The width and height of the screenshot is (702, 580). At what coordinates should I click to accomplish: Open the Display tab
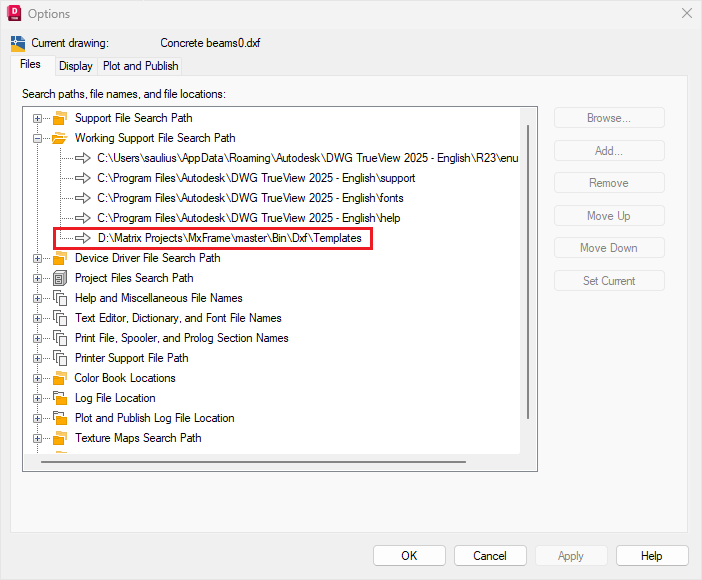coord(76,66)
